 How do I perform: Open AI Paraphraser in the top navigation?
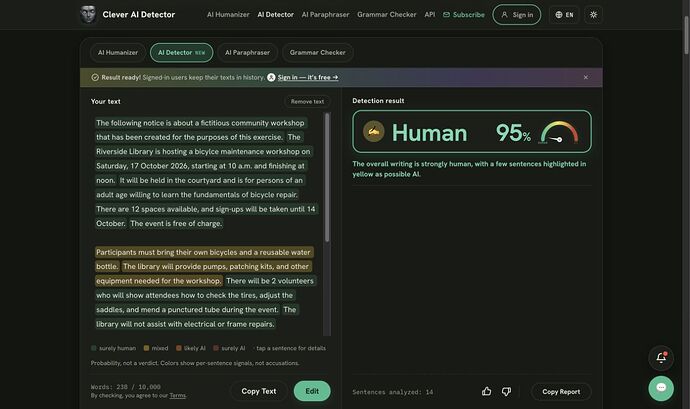325,15
